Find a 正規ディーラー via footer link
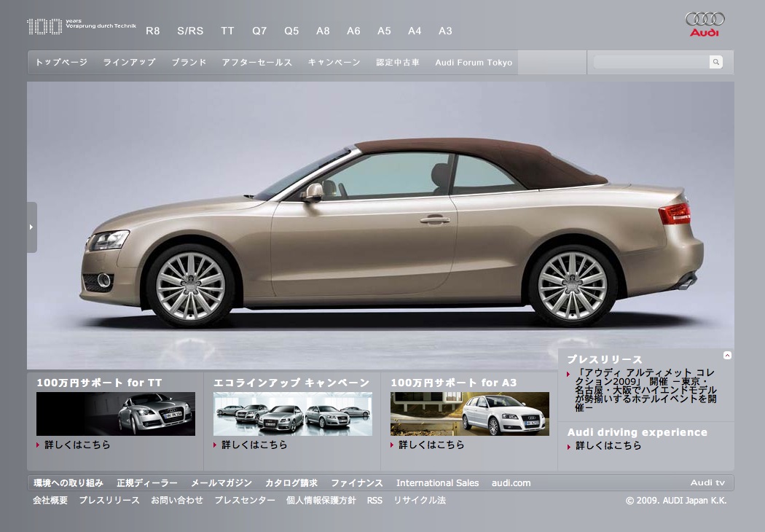The image size is (765, 532). 147,483
